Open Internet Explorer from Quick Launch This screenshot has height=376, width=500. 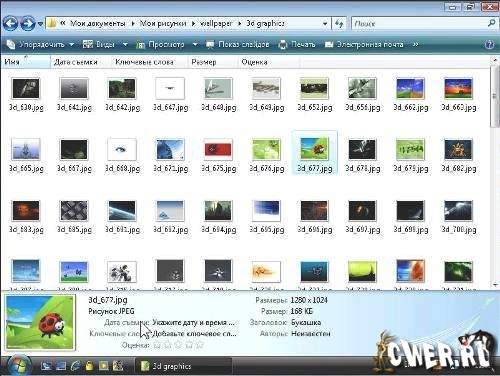pyautogui.click(x=75, y=366)
